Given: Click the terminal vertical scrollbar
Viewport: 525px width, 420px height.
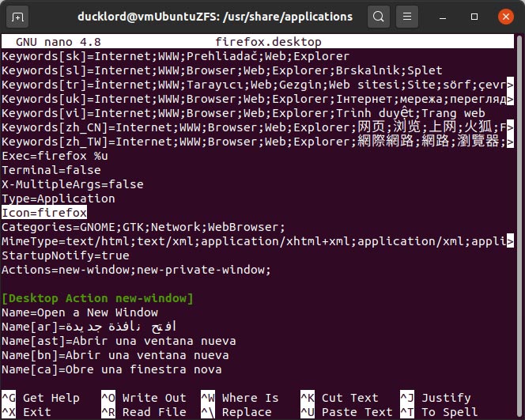Looking at the screenshot, I should [519, 226].
